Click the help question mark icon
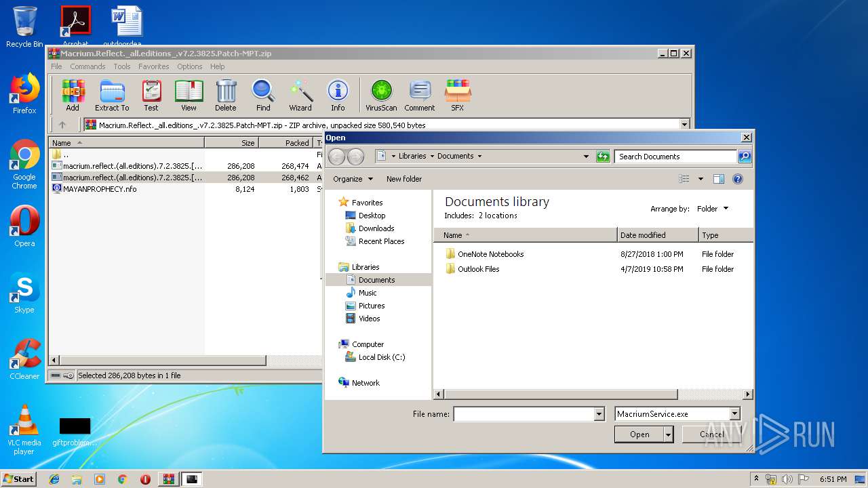The width and height of the screenshot is (868, 488). point(738,179)
